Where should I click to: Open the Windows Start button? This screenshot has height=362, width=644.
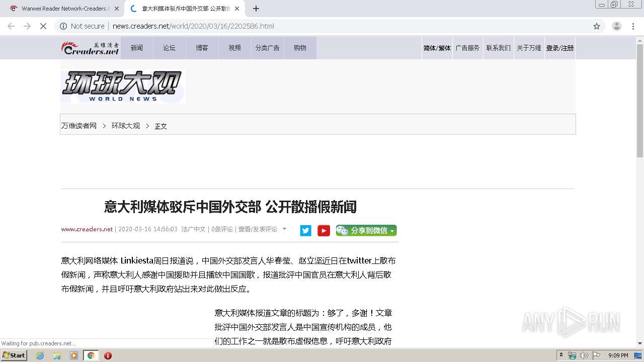click(14, 355)
